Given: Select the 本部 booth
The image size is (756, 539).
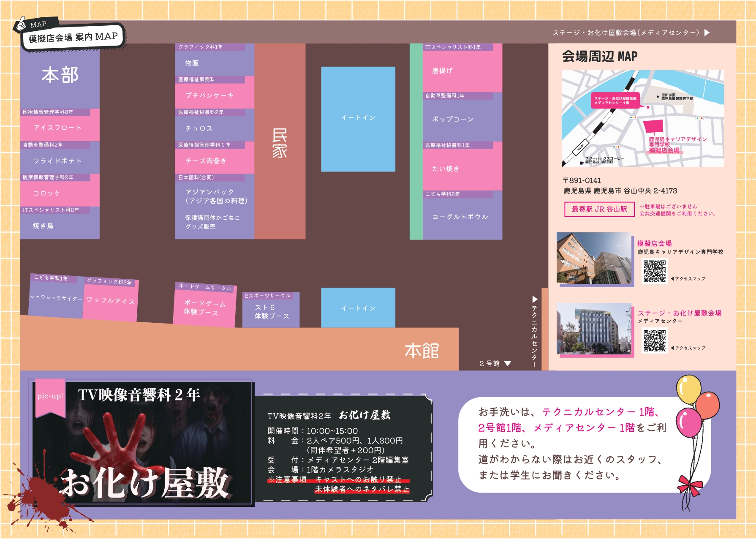Looking at the screenshot, I should coord(60,76).
